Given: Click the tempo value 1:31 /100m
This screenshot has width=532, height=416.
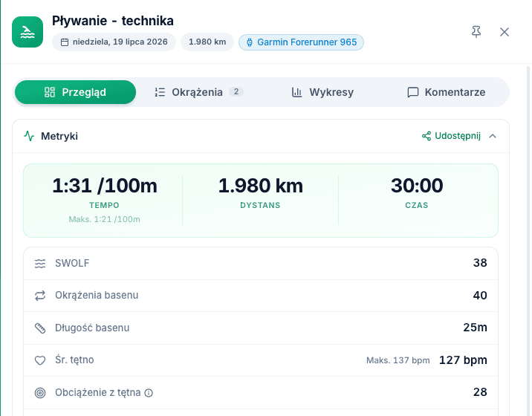Looking at the screenshot, I should coord(105,186).
